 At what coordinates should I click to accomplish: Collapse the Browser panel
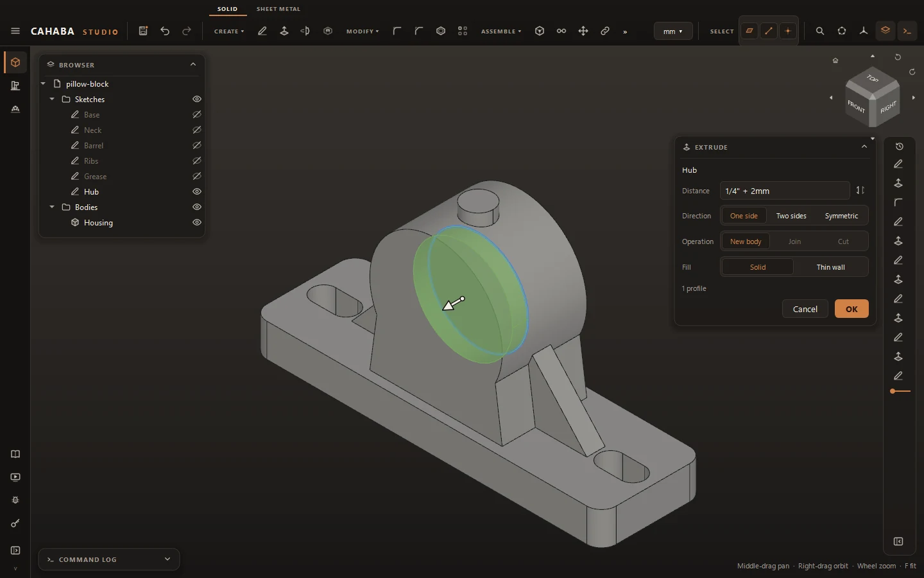[x=193, y=64]
